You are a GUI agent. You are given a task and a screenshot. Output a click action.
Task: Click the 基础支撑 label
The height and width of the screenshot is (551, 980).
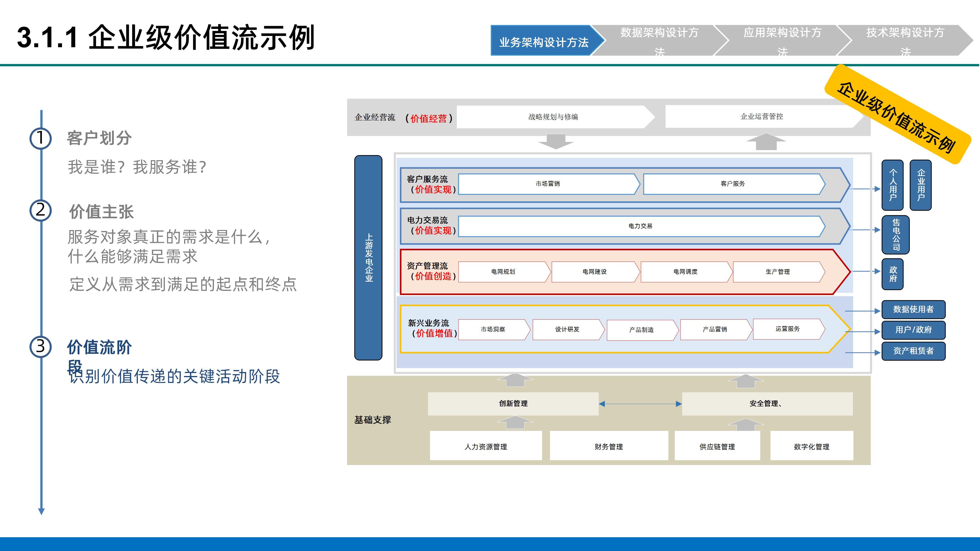(372, 420)
